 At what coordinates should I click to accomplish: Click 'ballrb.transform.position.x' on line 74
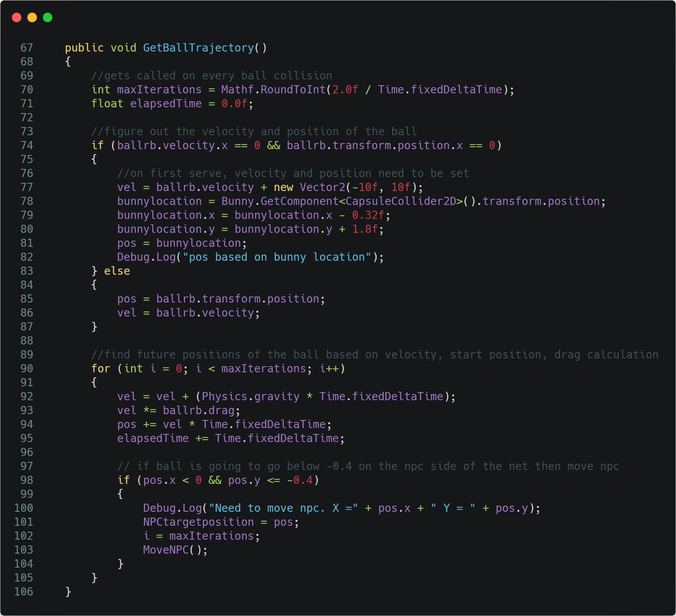[x=375, y=145]
